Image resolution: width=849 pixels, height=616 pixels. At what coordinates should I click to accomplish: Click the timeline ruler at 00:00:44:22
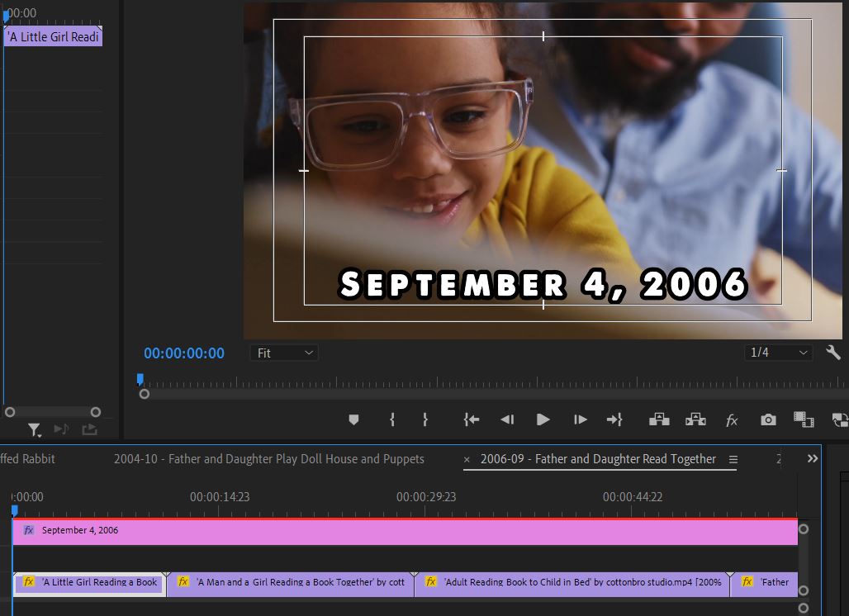pyautogui.click(x=633, y=497)
